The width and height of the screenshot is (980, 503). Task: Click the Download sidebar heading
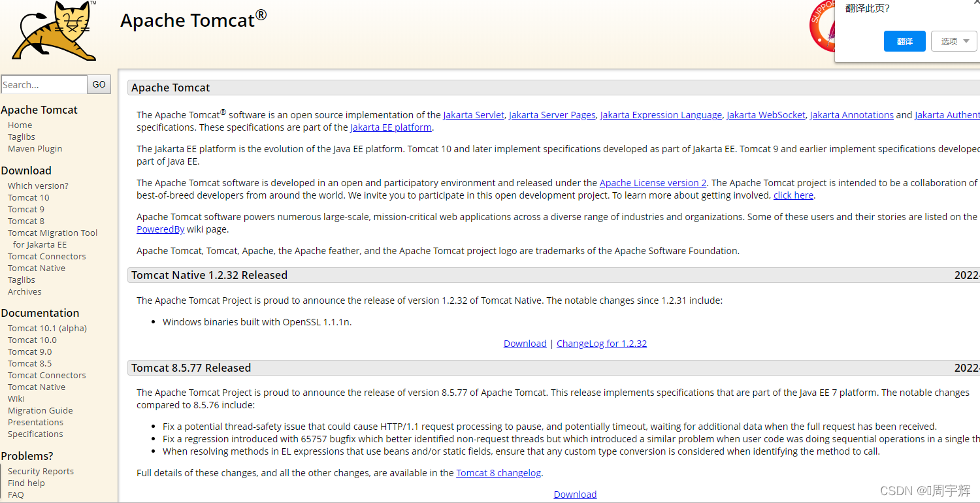(x=26, y=170)
